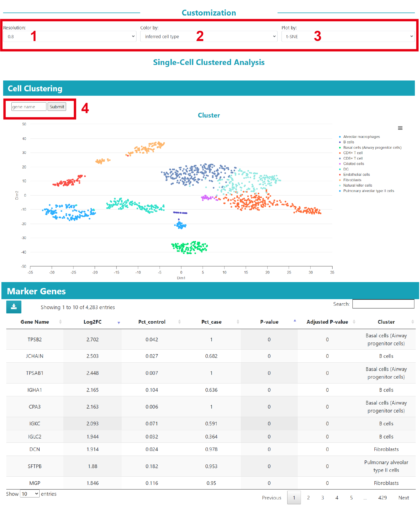The image size is (420, 508).
Task: Click the gene name input field
Action: point(29,107)
